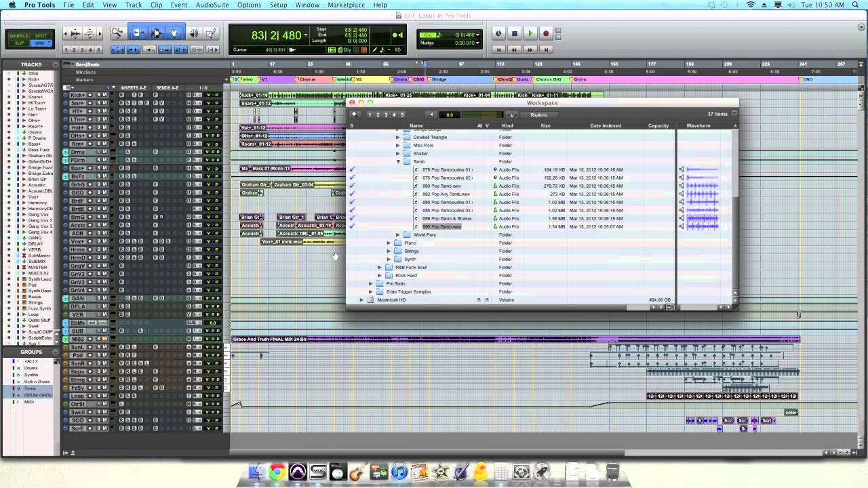The height and width of the screenshot is (488, 868).
Task: Expand the Piano folder
Action: [x=389, y=243]
